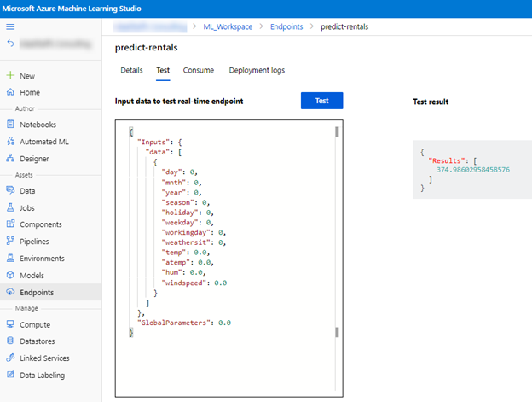532x402 pixels.
Task: Go to Pipelines in sidebar
Action: [x=10, y=241]
